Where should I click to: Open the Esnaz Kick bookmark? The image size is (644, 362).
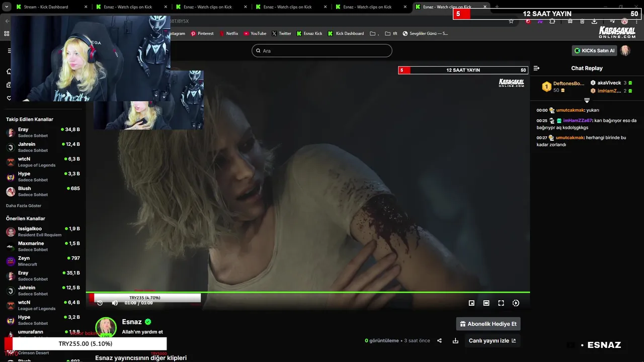click(x=309, y=34)
